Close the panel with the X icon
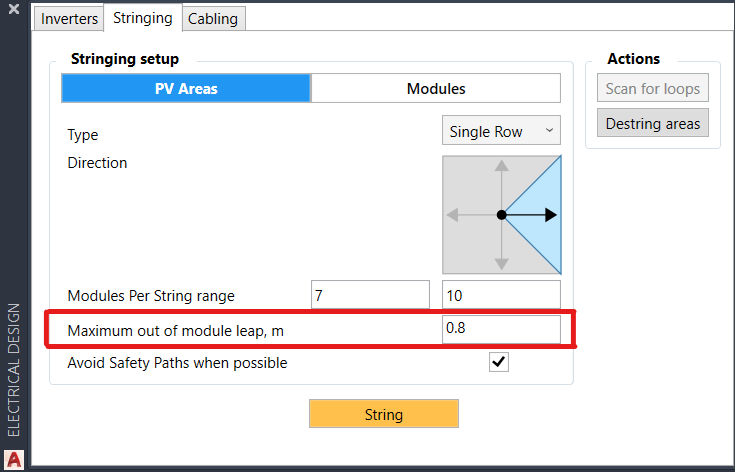 point(14,8)
